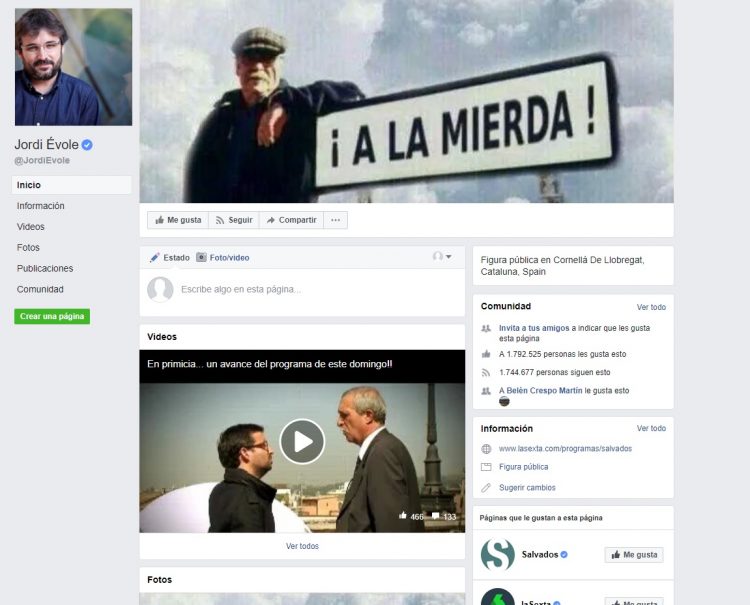Click the category icon beside Figura pública
The image size is (750, 605).
[486, 467]
